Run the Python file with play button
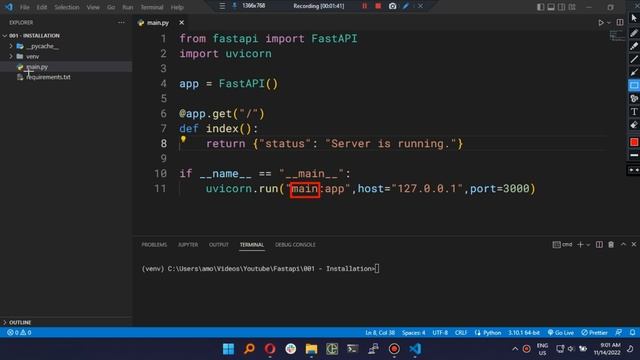Viewport: 640px width, 360px height. pyautogui.click(x=601, y=23)
